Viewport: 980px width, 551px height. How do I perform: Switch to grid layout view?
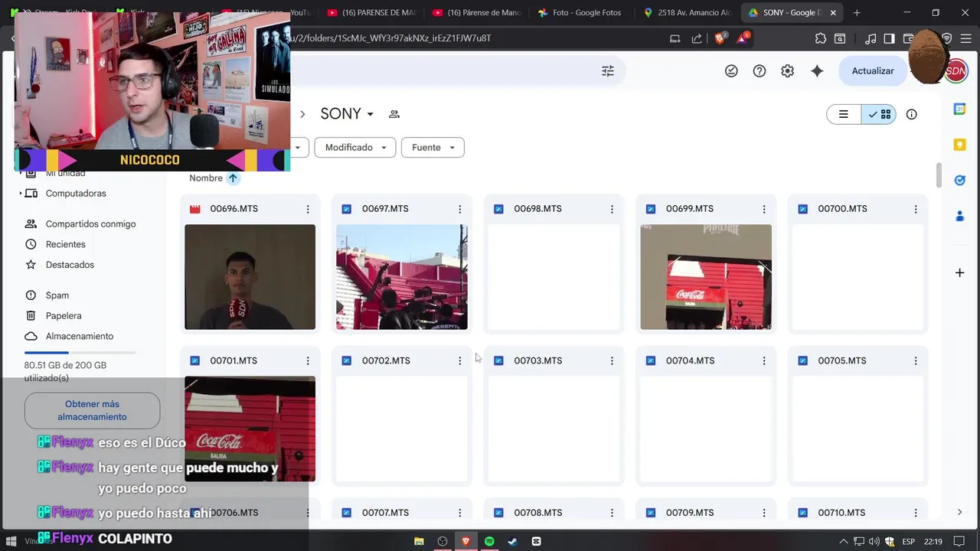tap(879, 114)
